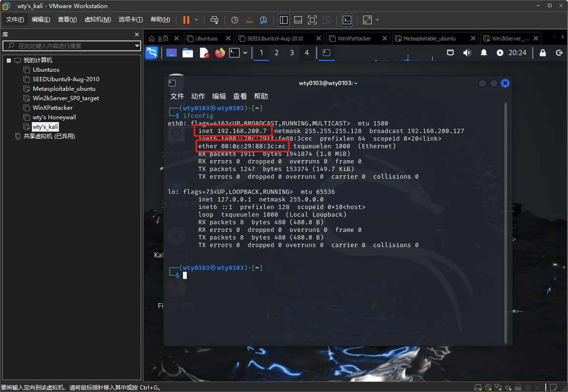This screenshot has height=392, width=568.
Task: Click the stretch guest display icon
Action: coord(367,20)
